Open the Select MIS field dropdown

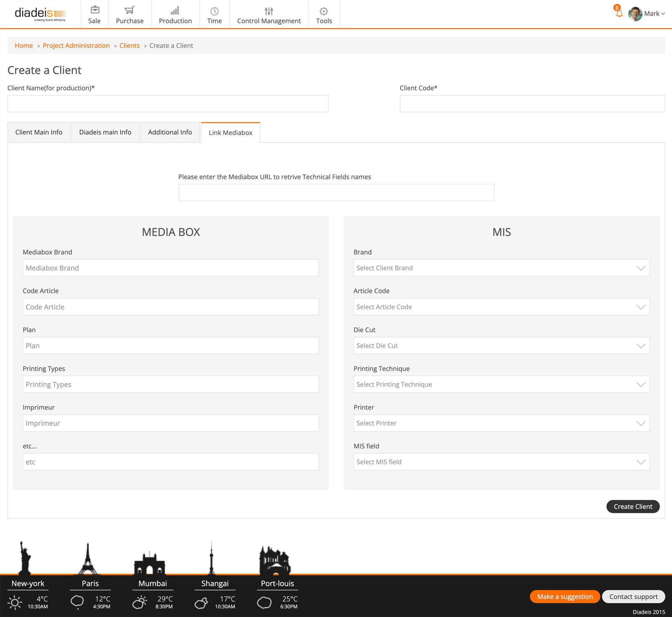pos(501,462)
